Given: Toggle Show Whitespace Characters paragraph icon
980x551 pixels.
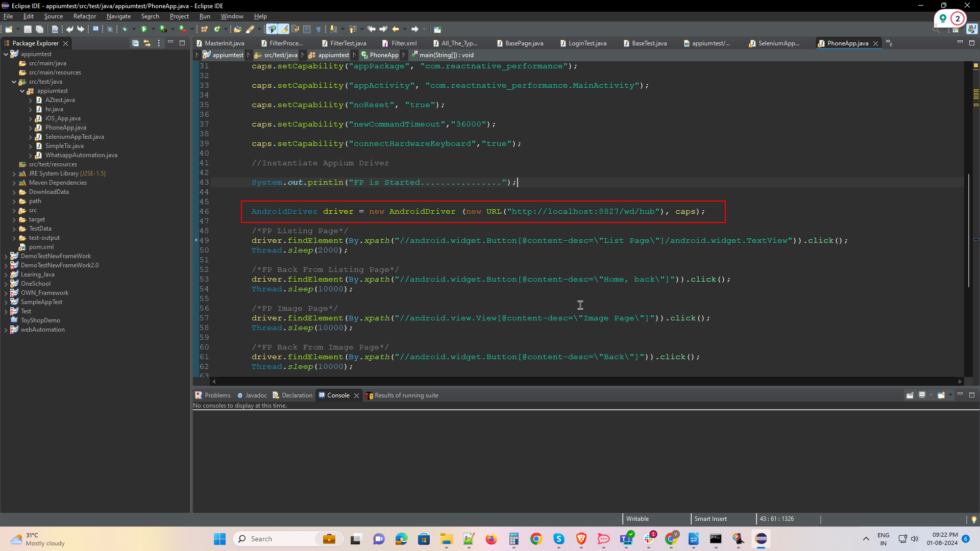Looking at the screenshot, I should (318, 29).
